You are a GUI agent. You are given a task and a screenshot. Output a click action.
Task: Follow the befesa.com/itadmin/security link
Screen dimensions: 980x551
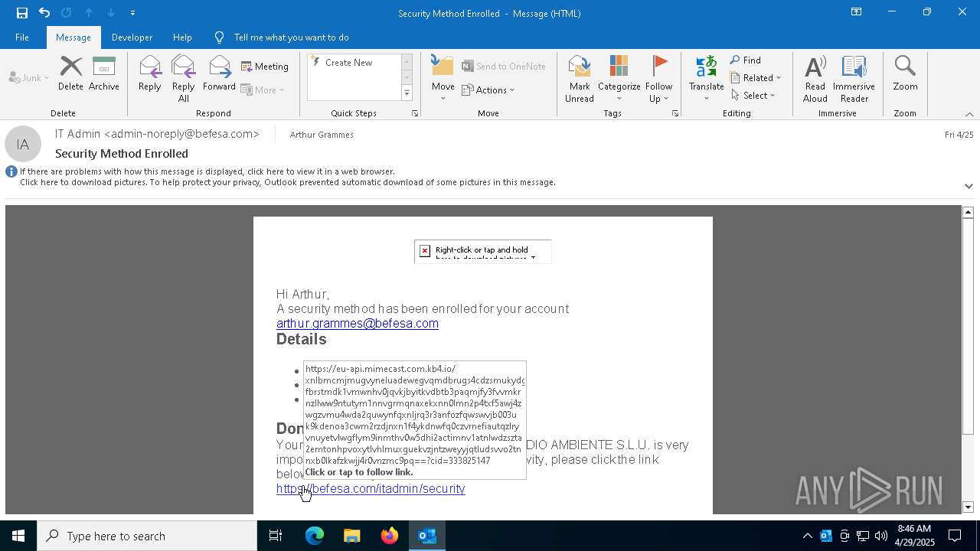click(371, 488)
